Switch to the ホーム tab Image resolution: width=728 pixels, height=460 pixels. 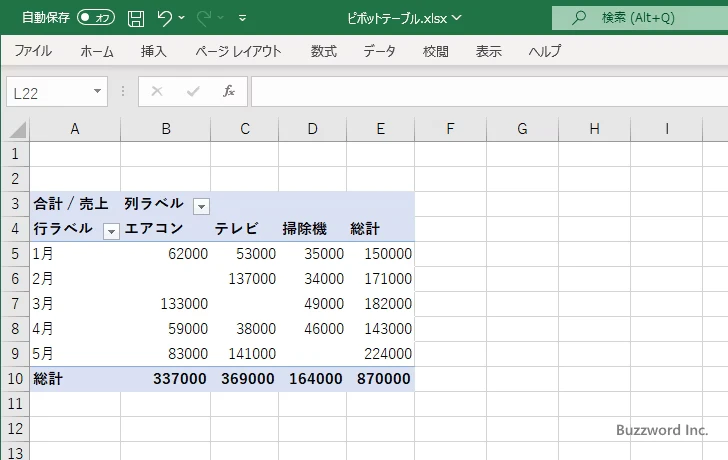(97, 51)
